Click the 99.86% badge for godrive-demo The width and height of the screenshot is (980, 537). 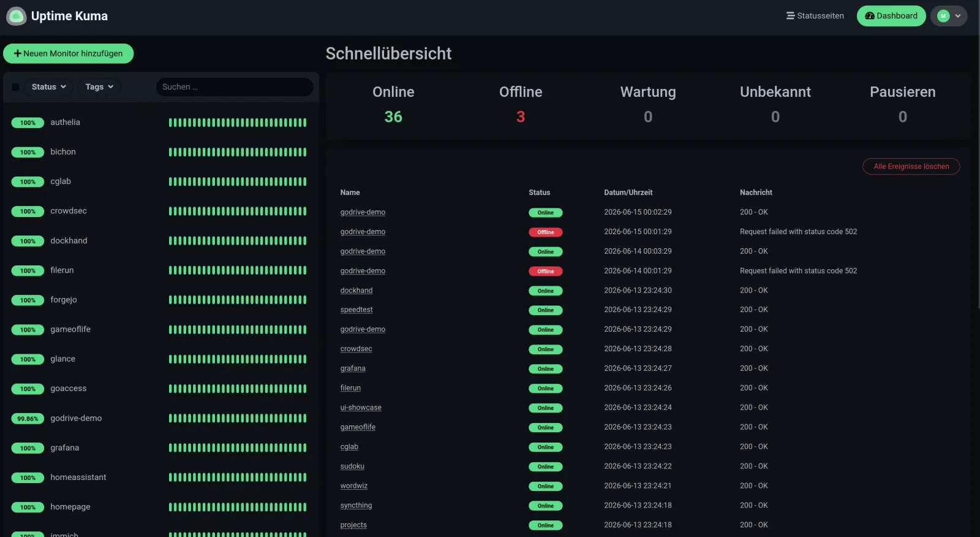point(28,419)
